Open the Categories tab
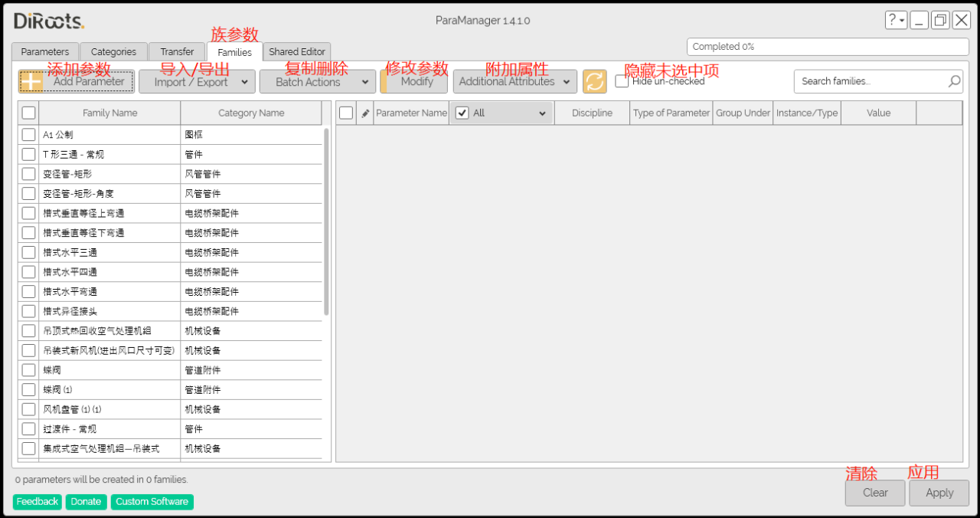This screenshot has width=980, height=518. 113,52
